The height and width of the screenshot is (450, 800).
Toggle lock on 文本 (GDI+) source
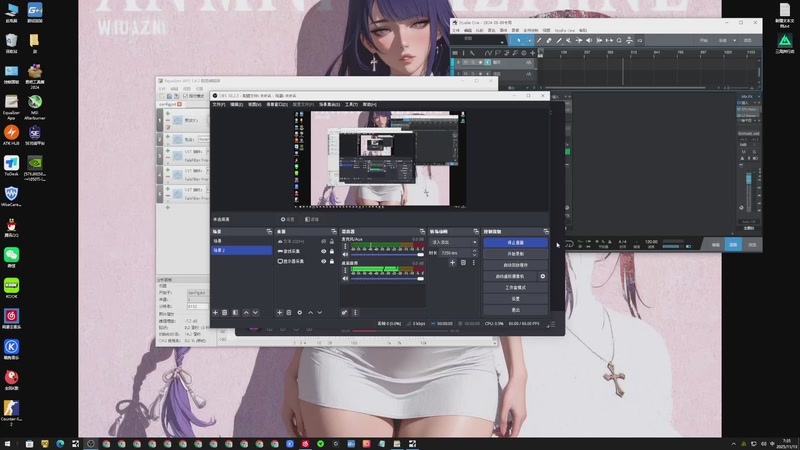pos(332,241)
